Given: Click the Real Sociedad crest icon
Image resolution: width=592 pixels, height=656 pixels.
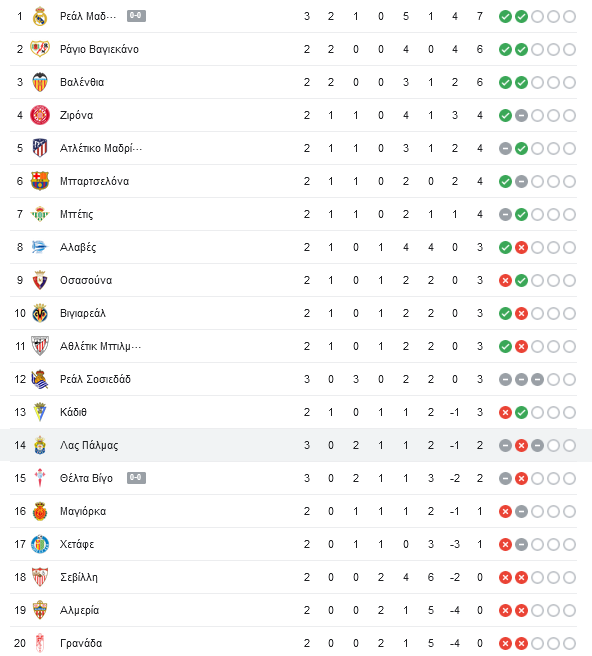Looking at the screenshot, I should click(x=40, y=379).
